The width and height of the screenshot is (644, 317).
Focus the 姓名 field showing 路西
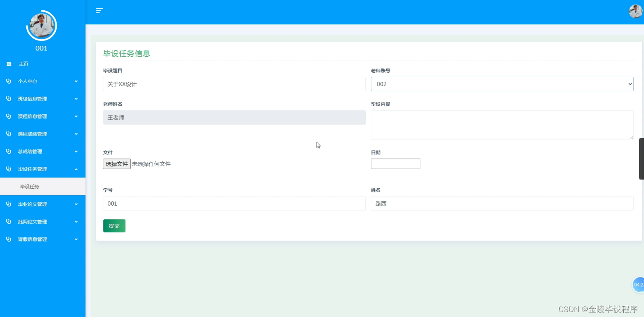tap(502, 203)
